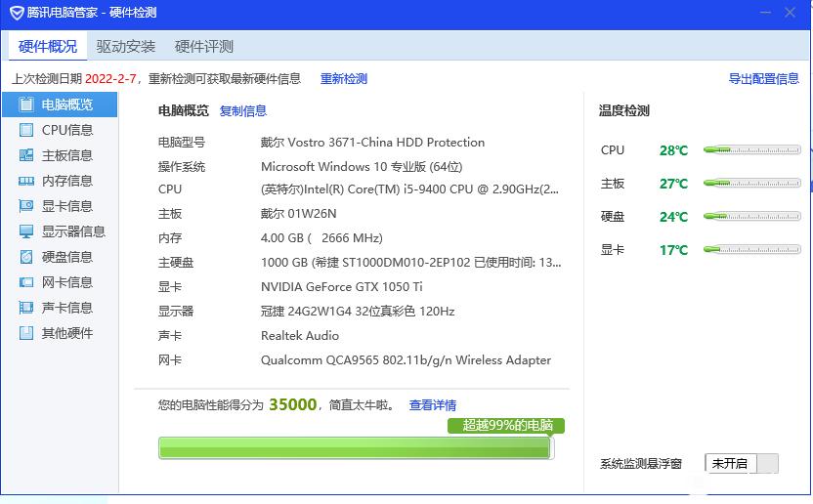Click the 显卡 temperature gauge bar

tap(751, 249)
